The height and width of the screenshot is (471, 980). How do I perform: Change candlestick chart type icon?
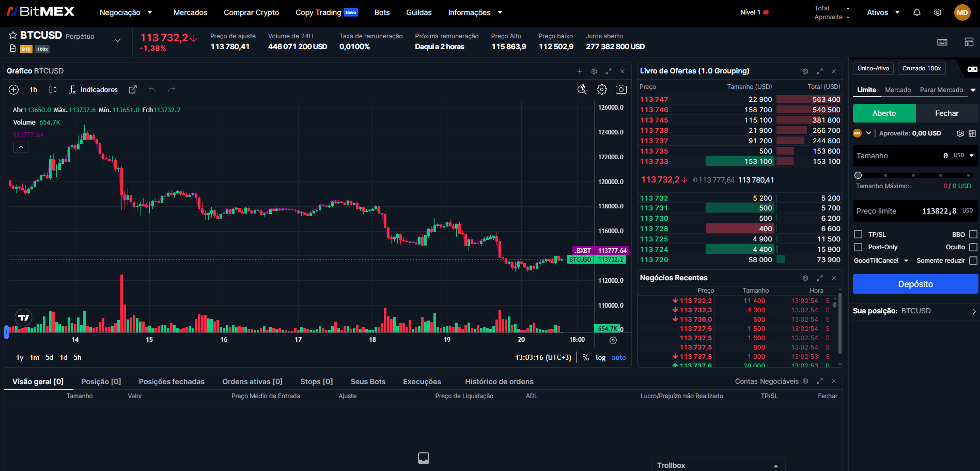click(53, 89)
